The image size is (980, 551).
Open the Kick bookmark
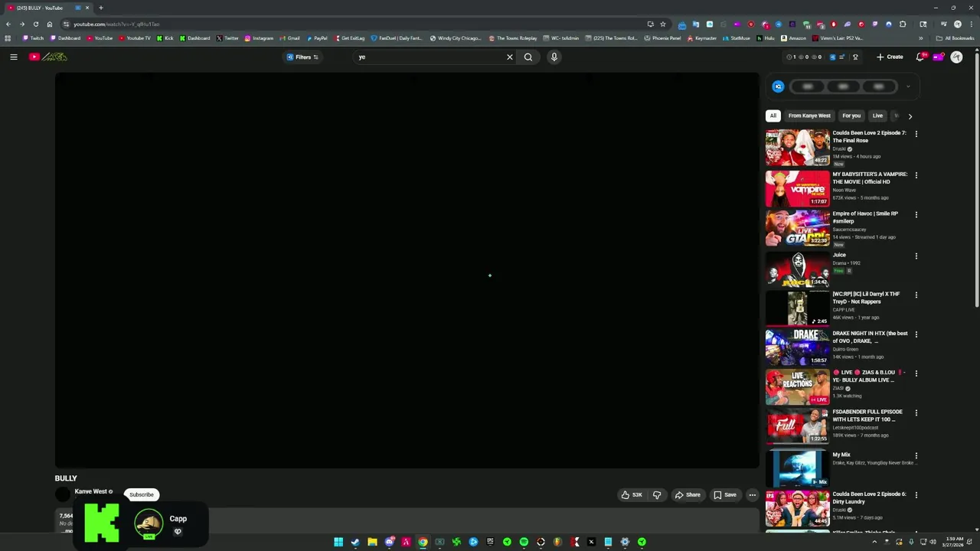click(165, 38)
